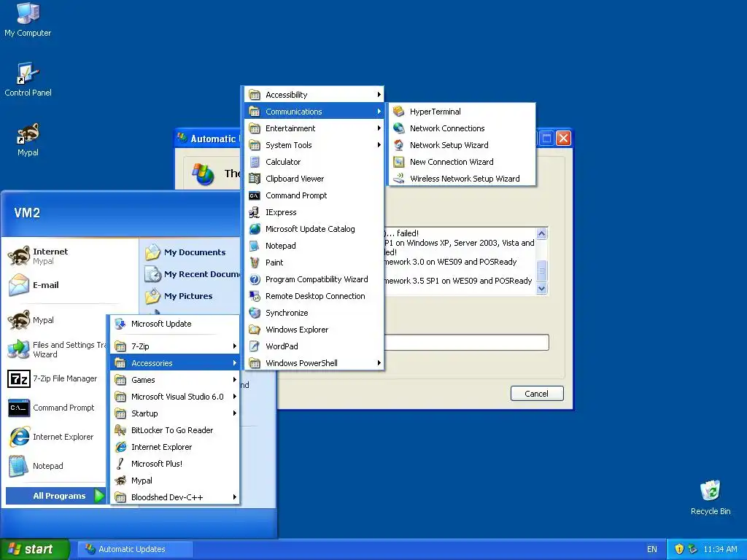This screenshot has width=747, height=560.
Task: Click the Windows Explorer folder icon
Action: (255, 330)
